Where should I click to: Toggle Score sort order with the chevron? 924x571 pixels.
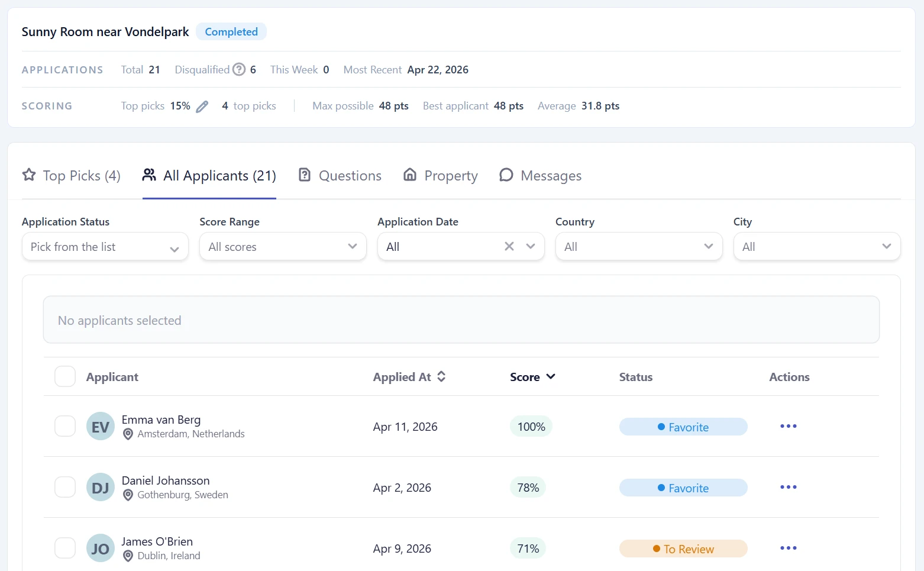[551, 376]
